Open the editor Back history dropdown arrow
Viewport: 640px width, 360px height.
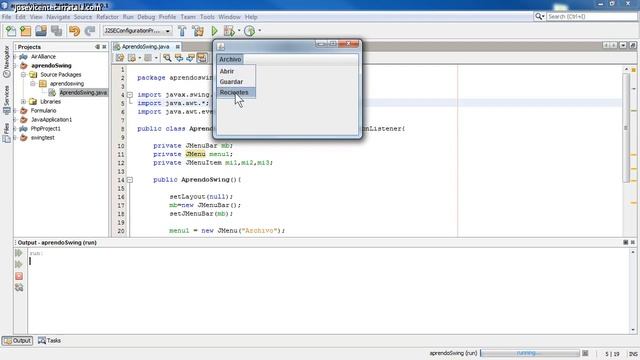point(140,58)
